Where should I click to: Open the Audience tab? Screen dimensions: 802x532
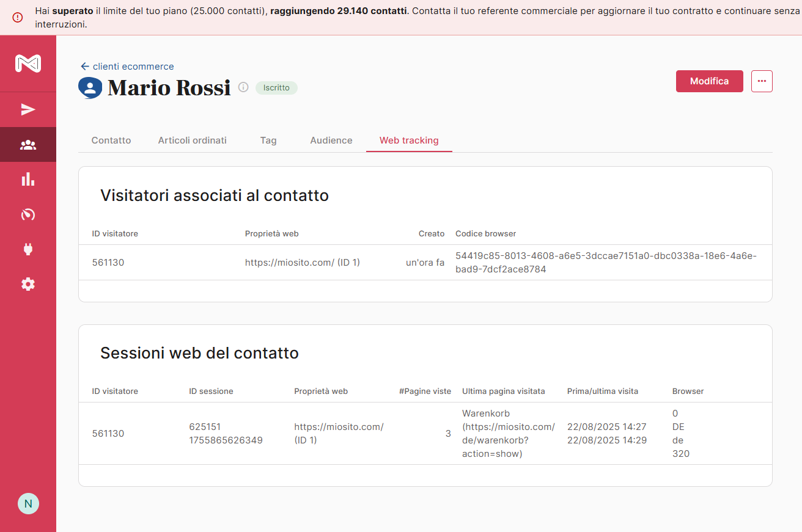(x=331, y=140)
